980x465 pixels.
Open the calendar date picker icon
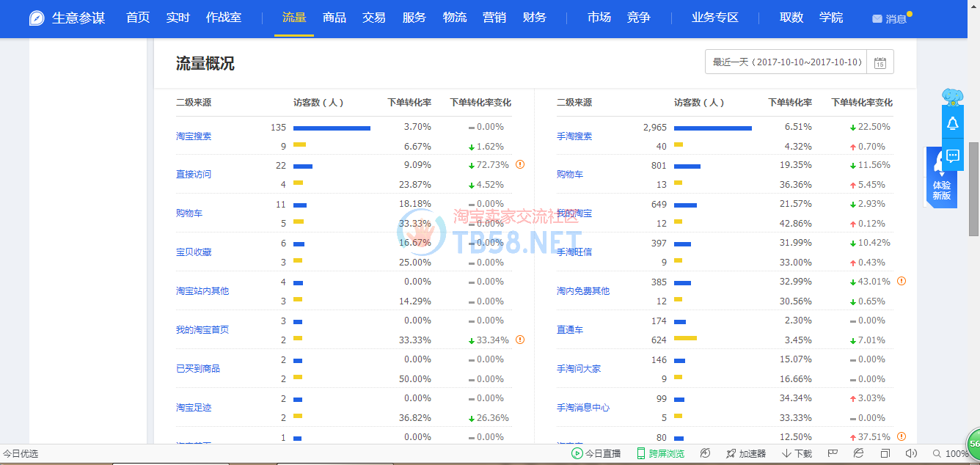click(880, 63)
